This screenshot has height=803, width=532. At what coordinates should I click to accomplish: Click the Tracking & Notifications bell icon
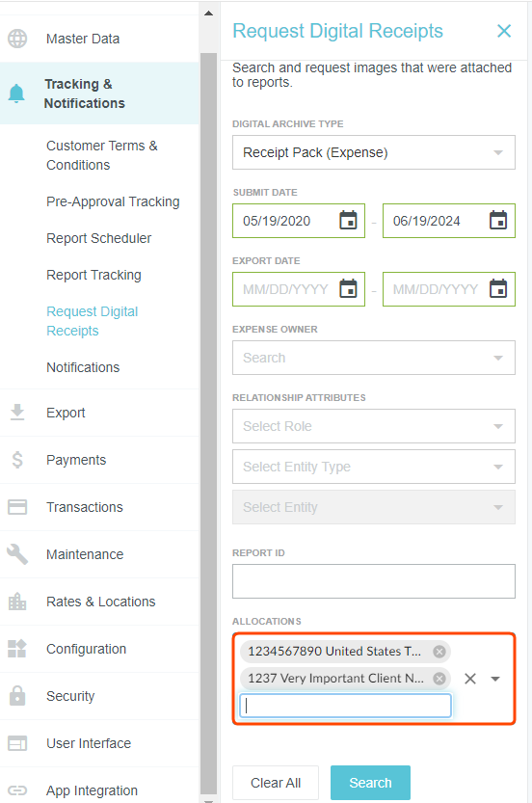pyautogui.click(x=16, y=94)
